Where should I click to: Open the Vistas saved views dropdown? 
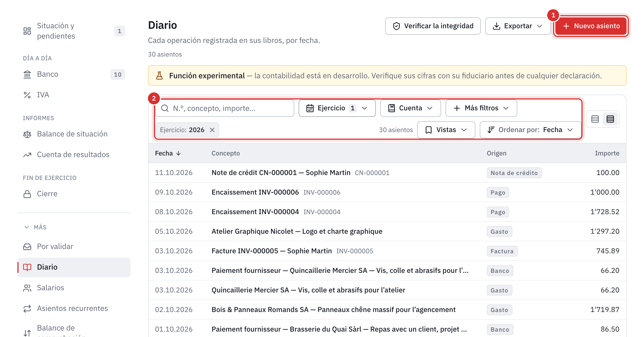446,130
